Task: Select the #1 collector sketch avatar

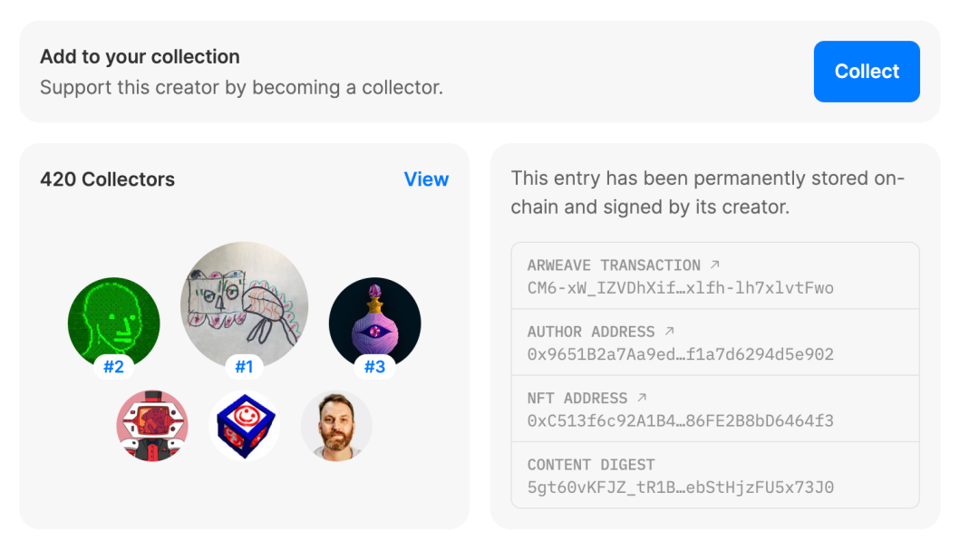Action: click(x=245, y=303)
